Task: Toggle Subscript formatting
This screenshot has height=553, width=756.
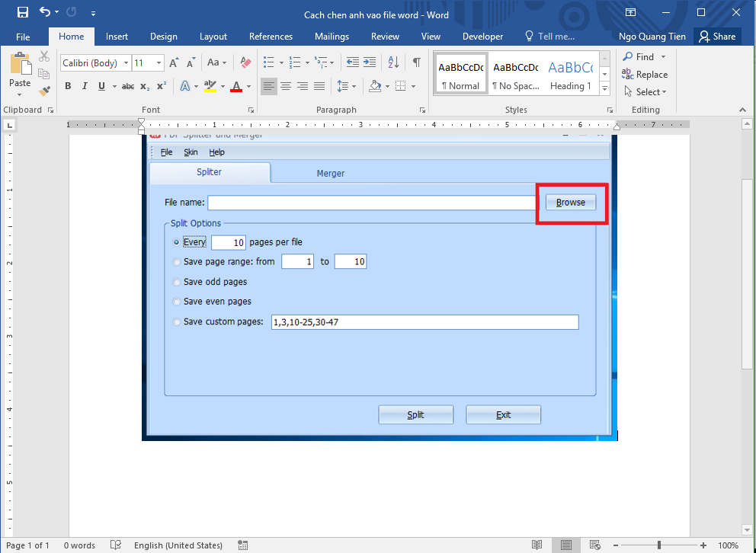Action: click(145, 86)
